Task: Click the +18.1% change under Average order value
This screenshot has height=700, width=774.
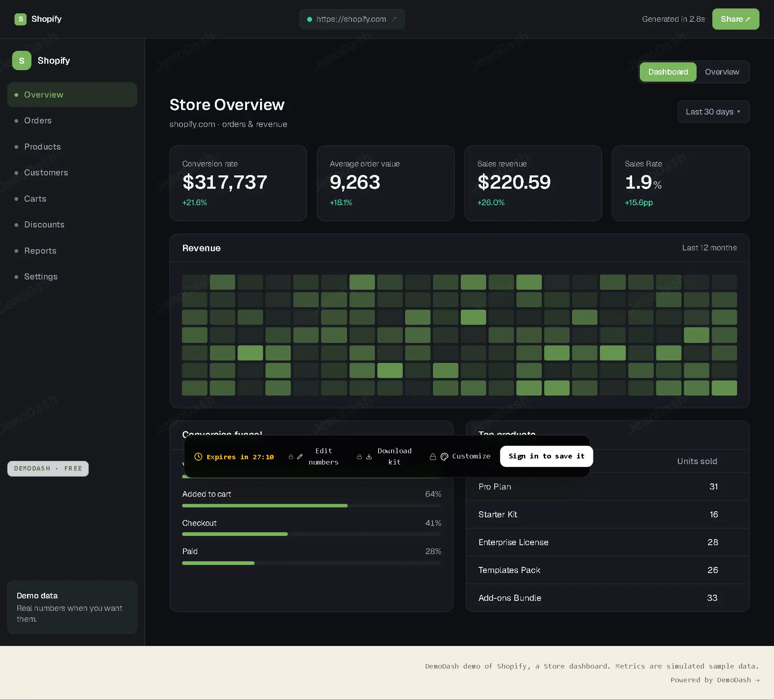Action: pyautogui.click(x=341, y=202)
